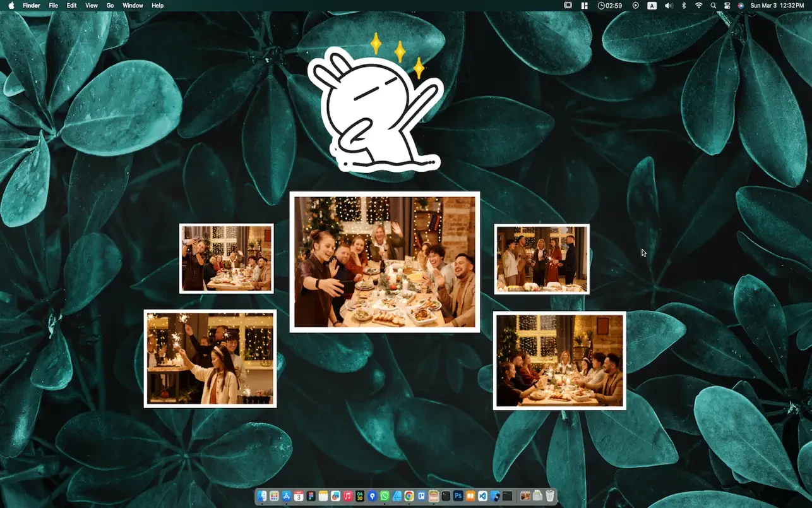Open Figma in the dock
The width and height of the screenshot is (812, 508).
tap(311, 497)
